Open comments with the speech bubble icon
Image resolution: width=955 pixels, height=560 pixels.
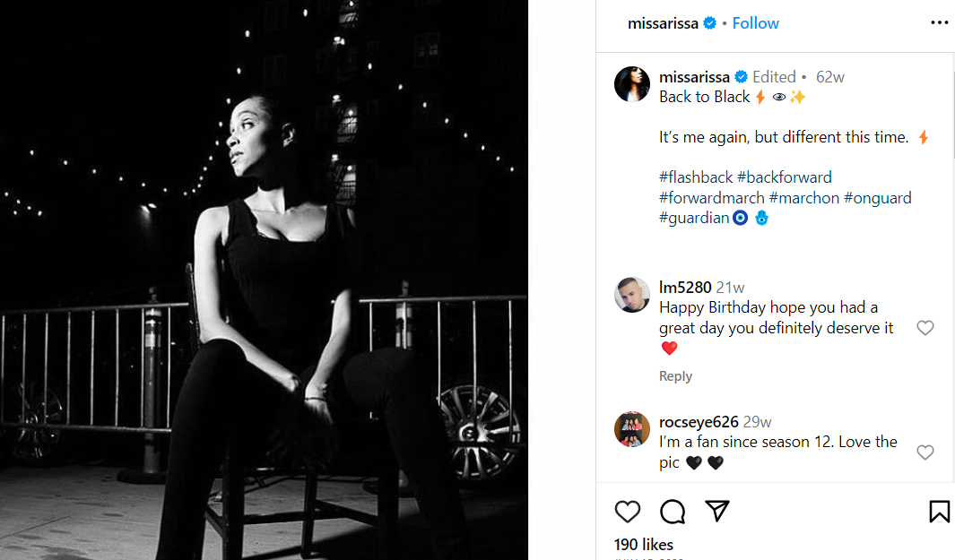[x=673, y=512]
